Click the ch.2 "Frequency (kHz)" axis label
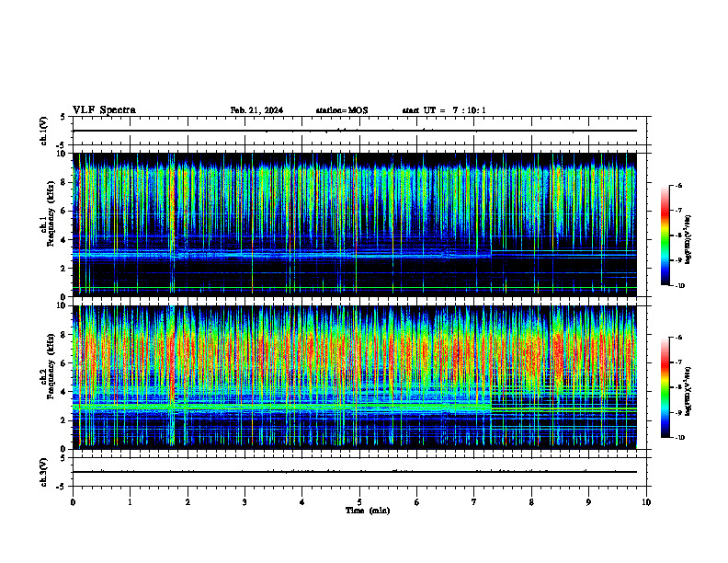728x563 pixels. click(x=50, y=367)
